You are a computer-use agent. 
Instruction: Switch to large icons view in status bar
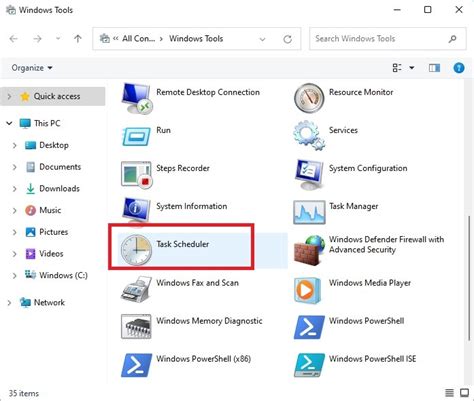pyautogui.click(x=464, y=393)
